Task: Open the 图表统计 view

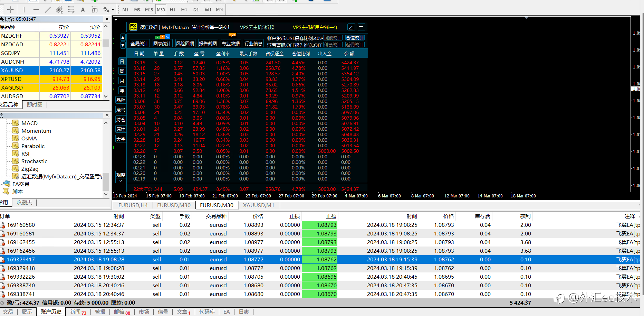Action: pyautogui.click(x=162, y=44)
